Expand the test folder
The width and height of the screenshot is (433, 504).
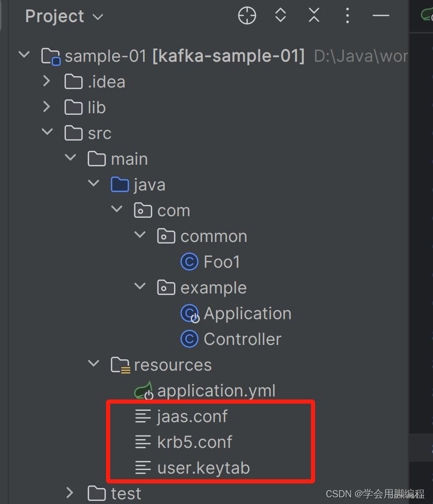tap(70, 493)
